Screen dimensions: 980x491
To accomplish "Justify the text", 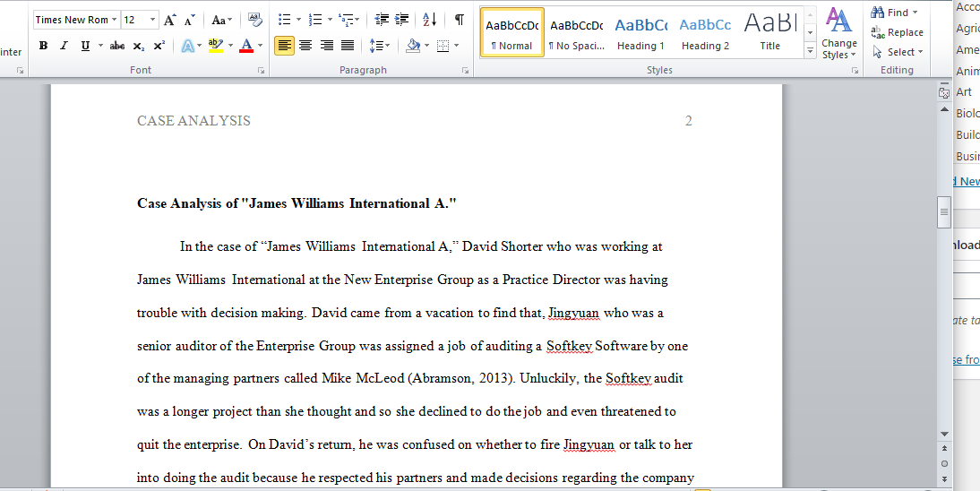I will (348, 46).
